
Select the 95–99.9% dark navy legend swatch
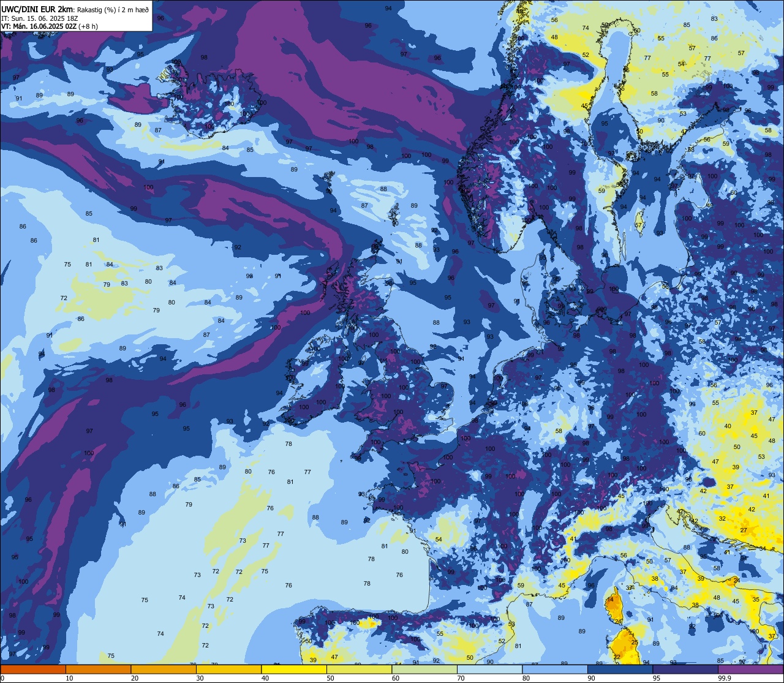point(685,669)
